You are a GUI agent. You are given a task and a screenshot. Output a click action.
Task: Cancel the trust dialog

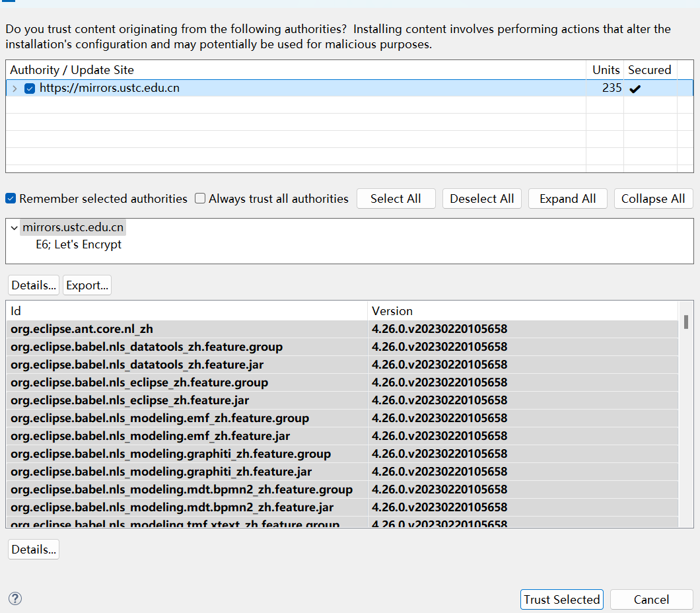[x=651, y=599]
